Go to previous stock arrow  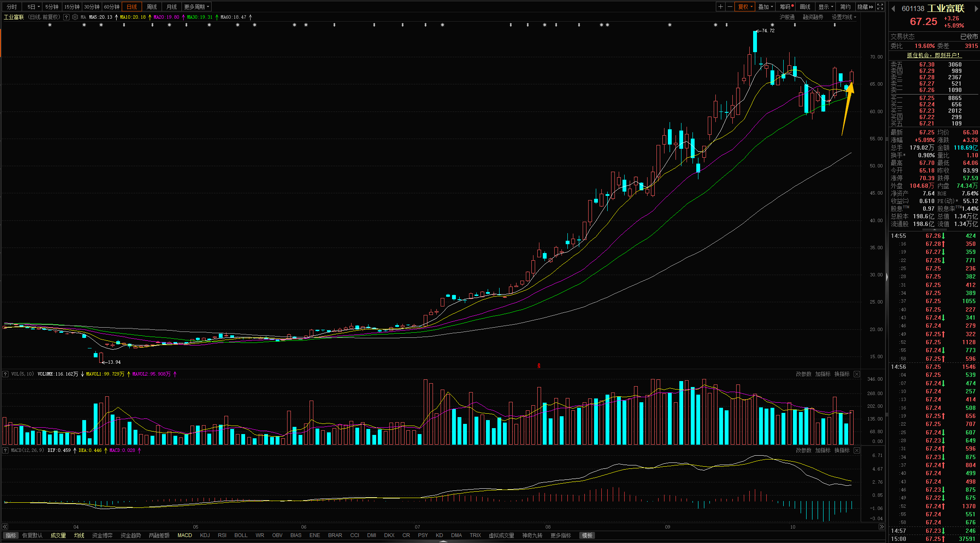893,8
